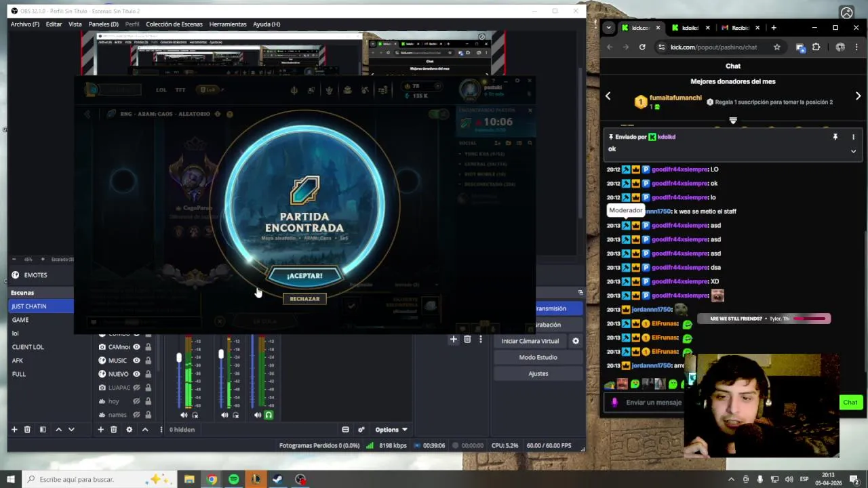Viewport: 868px width, 488px height.
Task: Show previous top donors with left arrow
Action: [x=608, y=96]
